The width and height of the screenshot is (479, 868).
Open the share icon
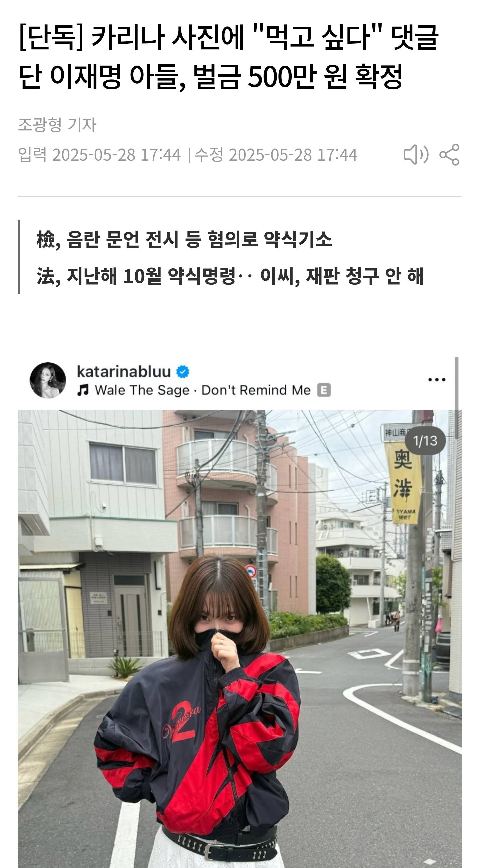pyautogui.click(x=449, y=155)
